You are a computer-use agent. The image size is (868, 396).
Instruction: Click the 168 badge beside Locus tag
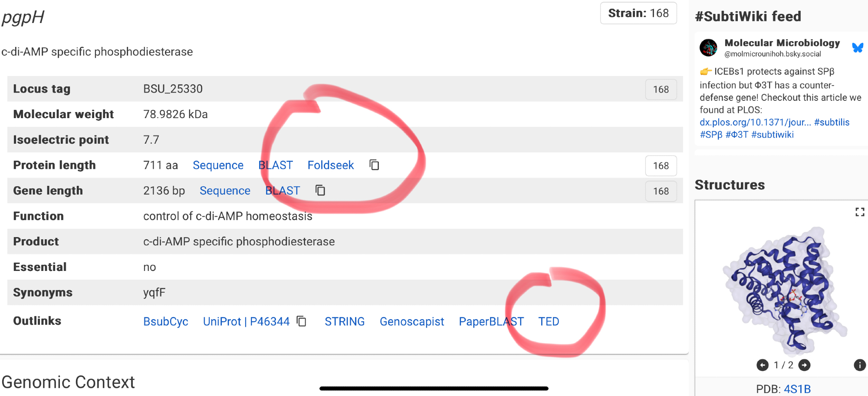point(661,89)
